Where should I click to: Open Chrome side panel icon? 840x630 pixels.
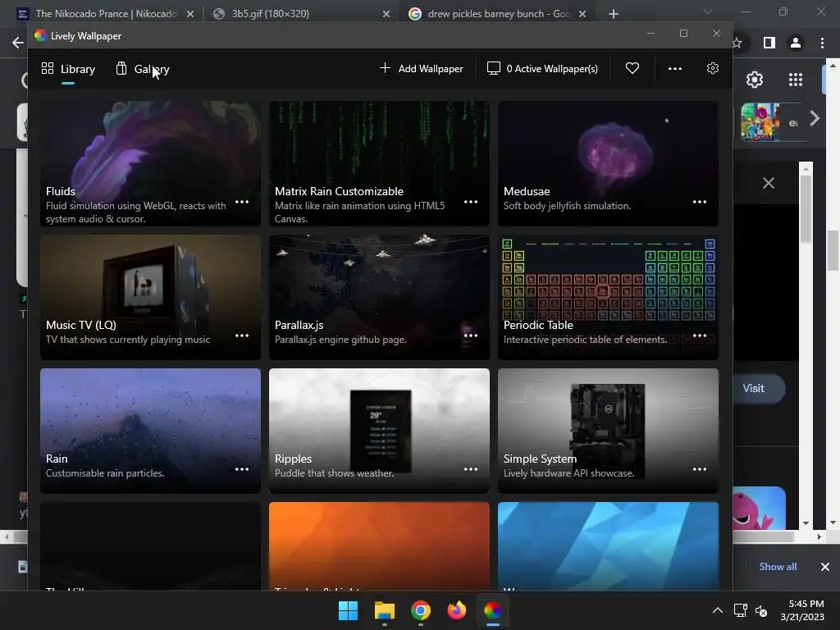click(769, 43)
